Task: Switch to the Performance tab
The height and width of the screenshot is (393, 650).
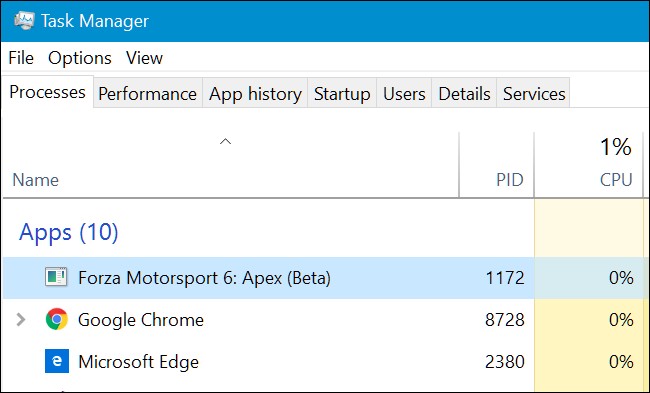Action: [148, 94]
